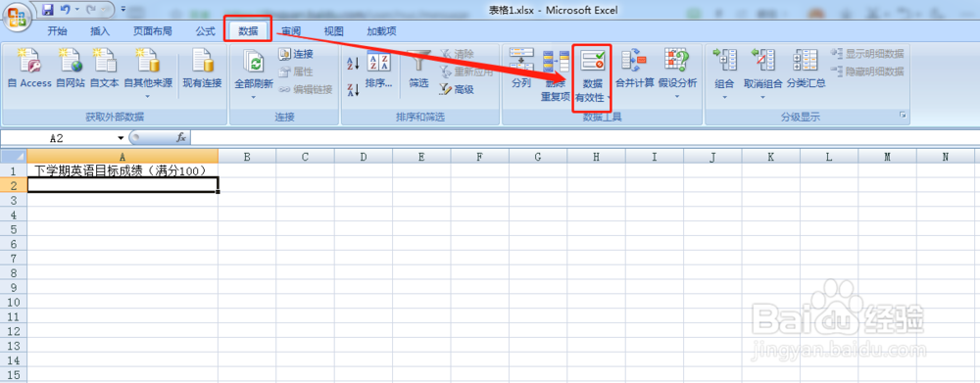Viewport: 980px width, 383px height.
Task: Open the 加载项 tab
Action: [381, 31]
